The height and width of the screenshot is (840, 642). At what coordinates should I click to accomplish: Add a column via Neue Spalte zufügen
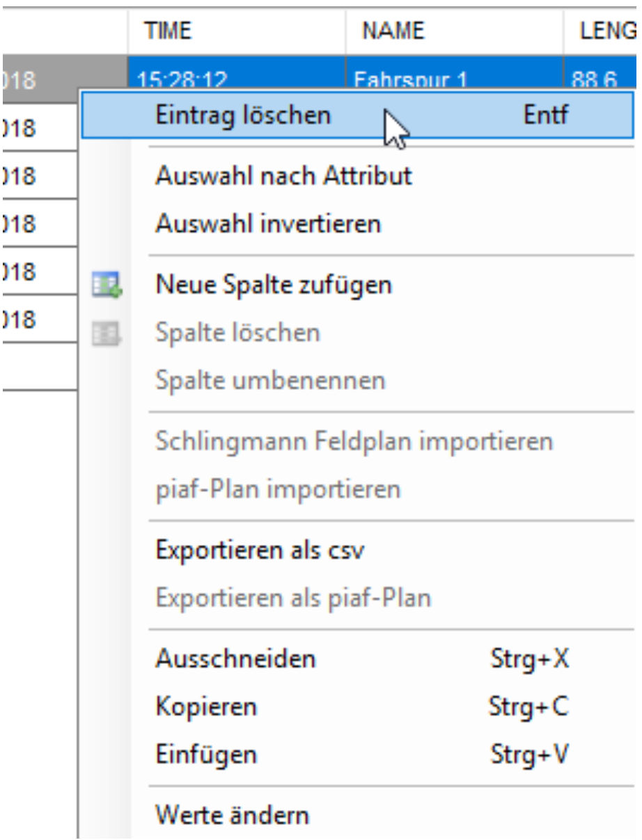pyautogui.click(x=273, y=285)
